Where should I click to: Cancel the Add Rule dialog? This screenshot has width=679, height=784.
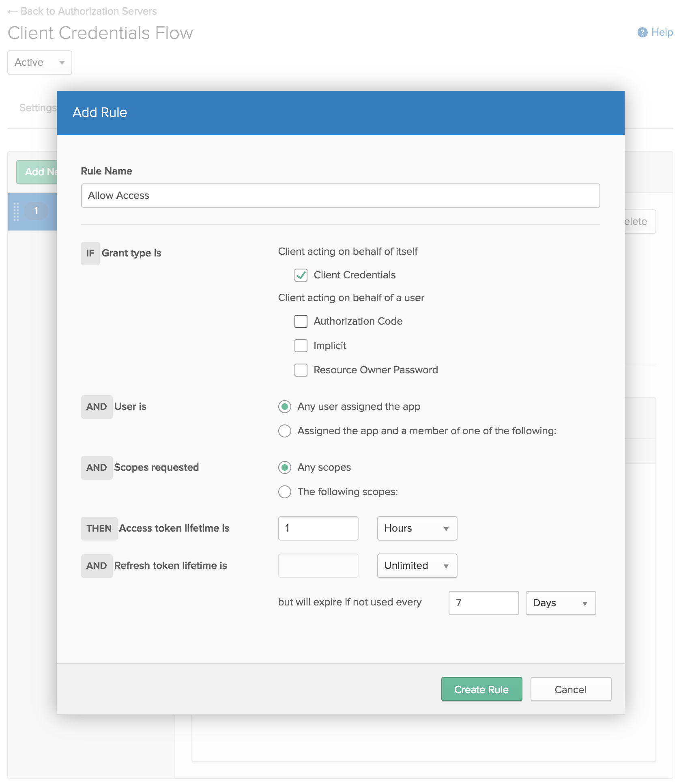(570, 689)
